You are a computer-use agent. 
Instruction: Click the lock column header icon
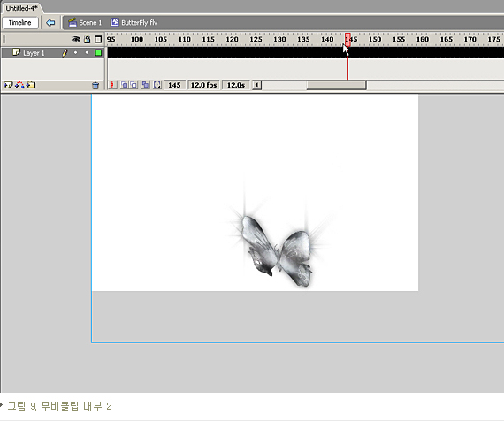point(88,39)
